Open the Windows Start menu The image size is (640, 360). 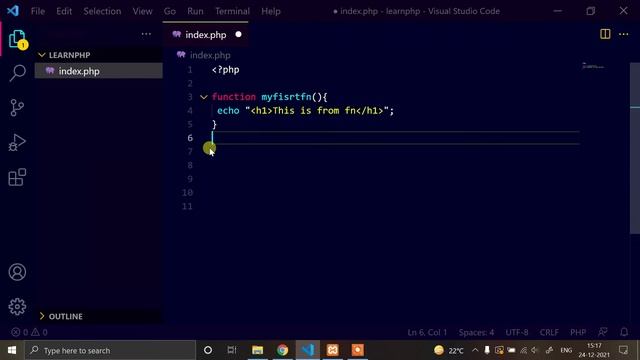pos(12,350)
